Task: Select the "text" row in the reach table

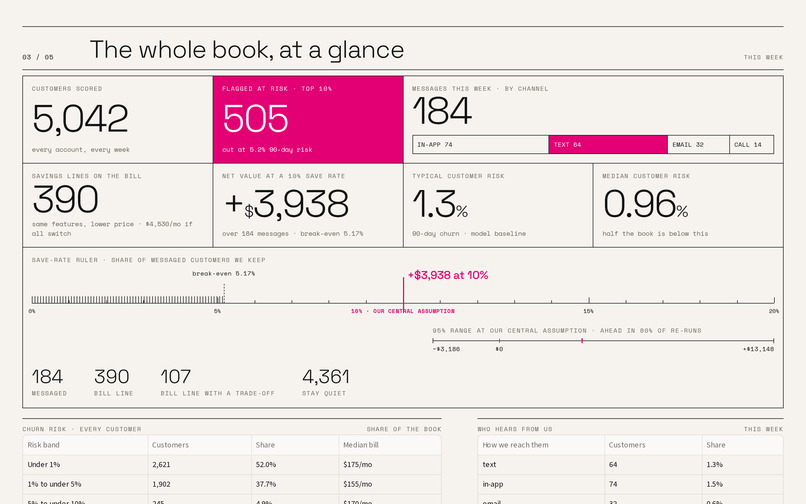Action: pos(630,464)
